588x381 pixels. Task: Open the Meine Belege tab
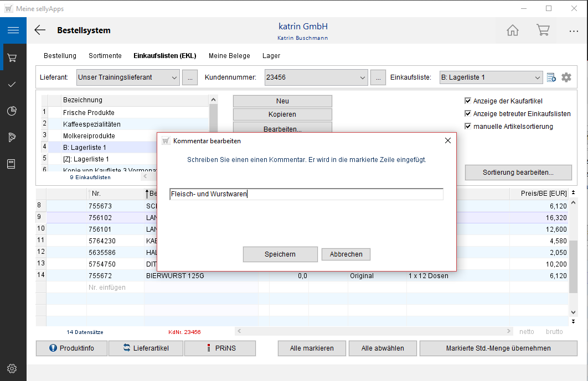click(x=229, y=56)
